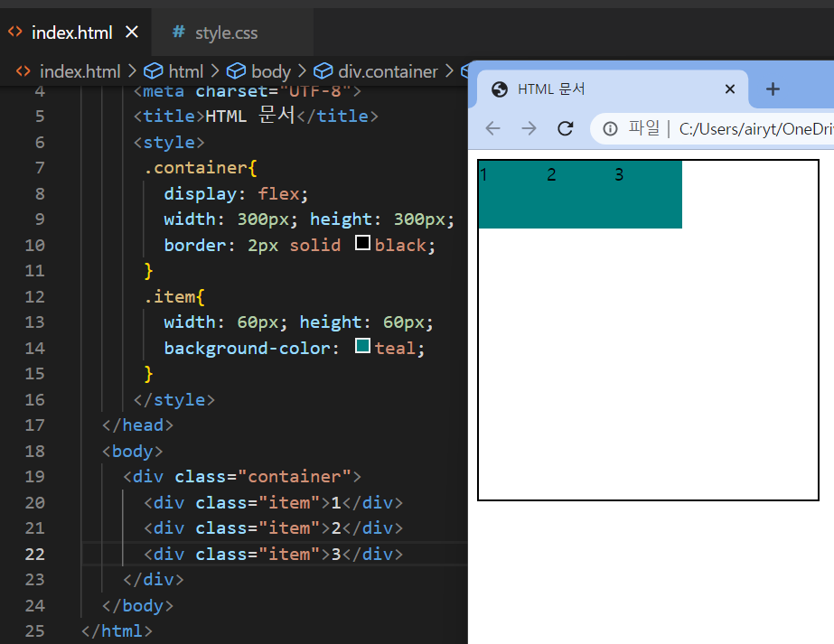Image resolution: width=834 pixels, height=644 pixels.
Task: Close the index.html editor tab
Action: [132, 33]
